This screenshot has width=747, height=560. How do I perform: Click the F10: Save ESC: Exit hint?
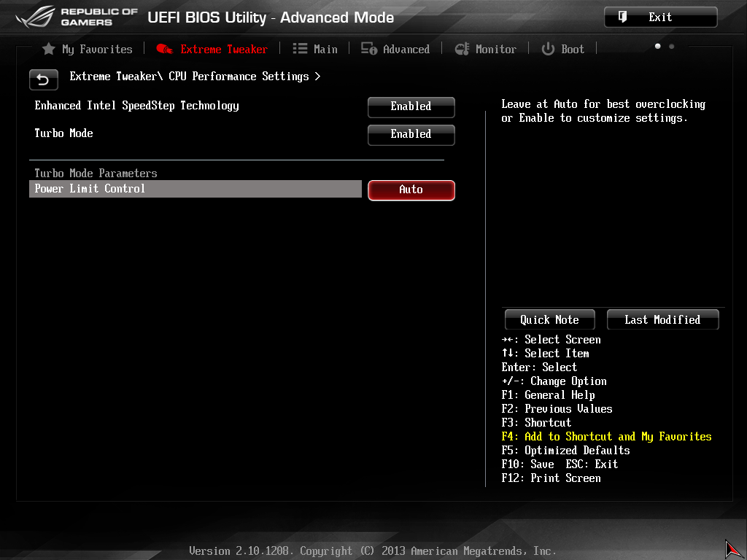(560, 464)
